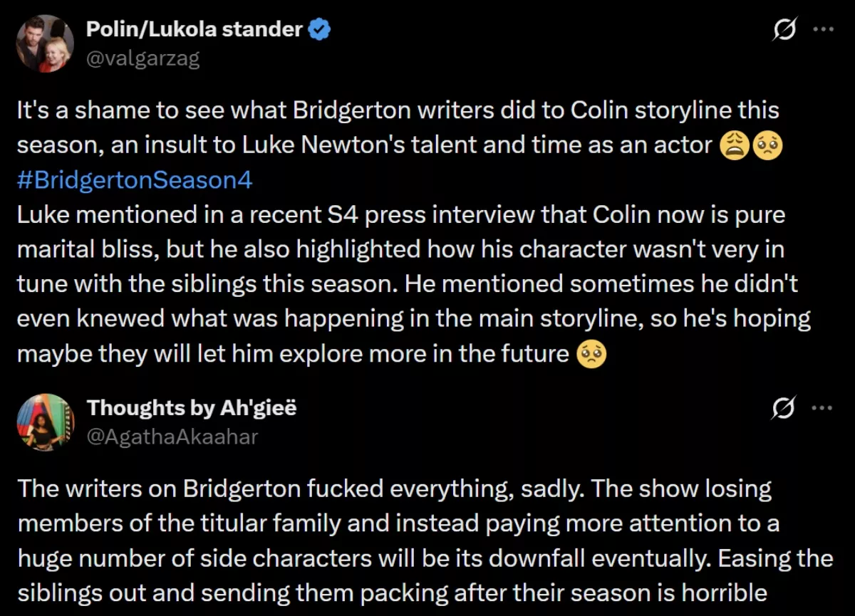Click the pleading emoji ending the first tweet
Screen dimensions: 855x616
[x=591, y=354]
